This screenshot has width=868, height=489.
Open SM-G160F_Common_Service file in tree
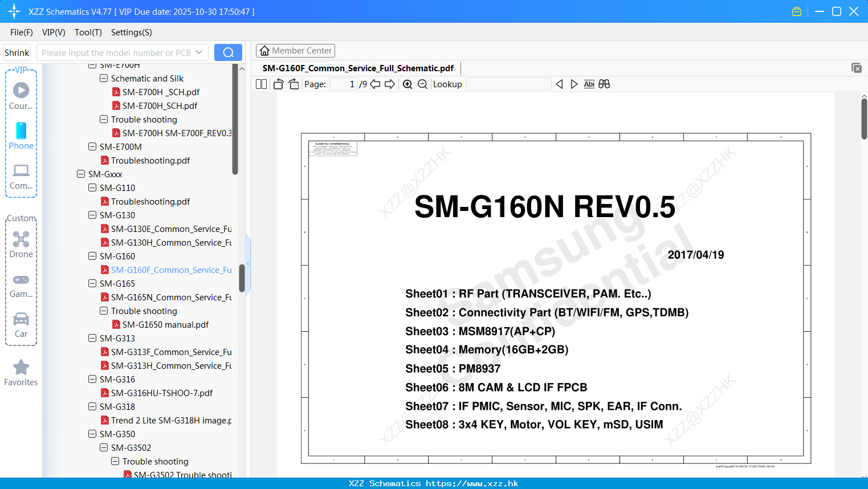[x=171, y=270]
